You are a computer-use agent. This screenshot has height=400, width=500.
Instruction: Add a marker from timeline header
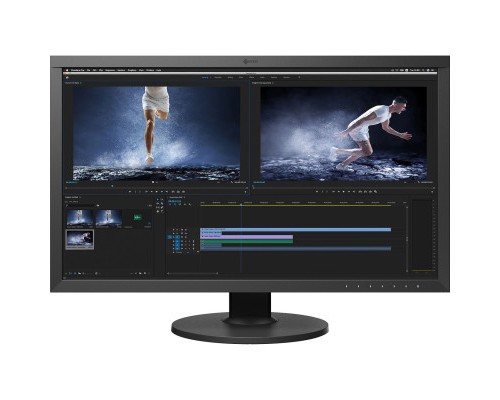click(x=185, y=204)
